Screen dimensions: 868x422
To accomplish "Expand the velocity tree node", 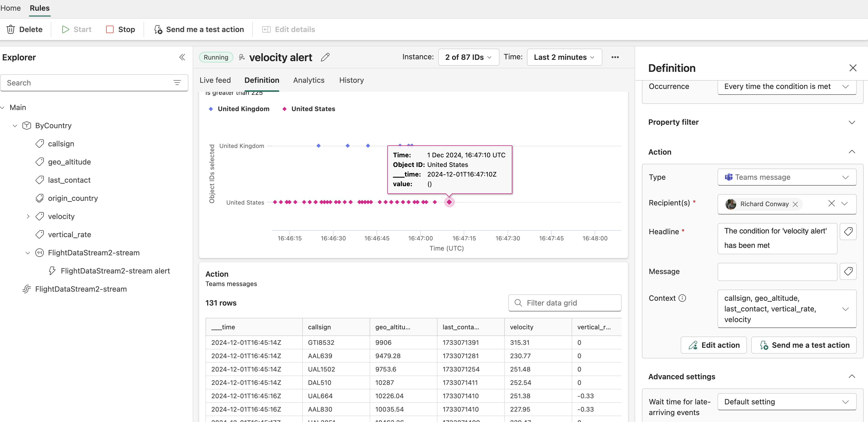I will [x=28, y=216].
